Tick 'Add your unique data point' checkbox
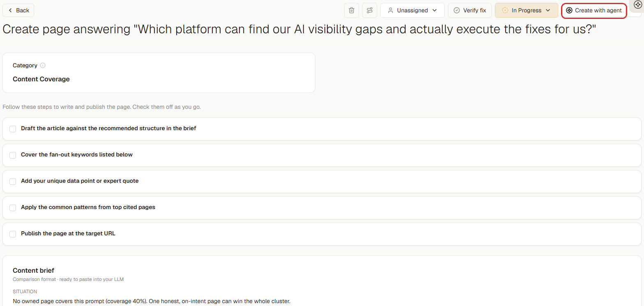644x306 pixels. point(13,181)
